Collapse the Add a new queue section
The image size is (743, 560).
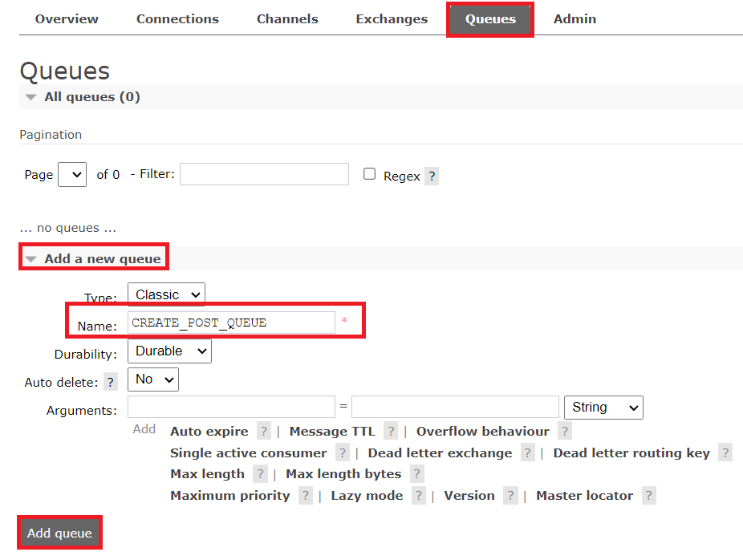pyautogui.click(x=93, y=258)
